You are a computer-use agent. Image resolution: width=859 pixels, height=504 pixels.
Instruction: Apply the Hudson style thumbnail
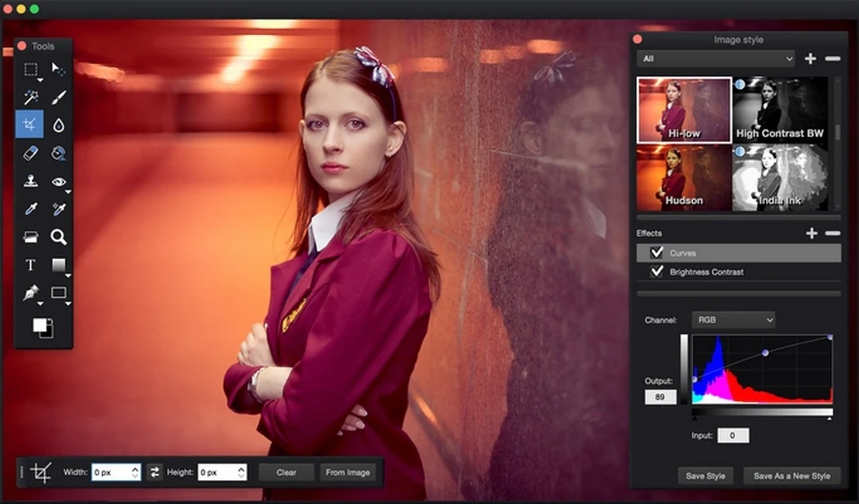tap(684, 178)
